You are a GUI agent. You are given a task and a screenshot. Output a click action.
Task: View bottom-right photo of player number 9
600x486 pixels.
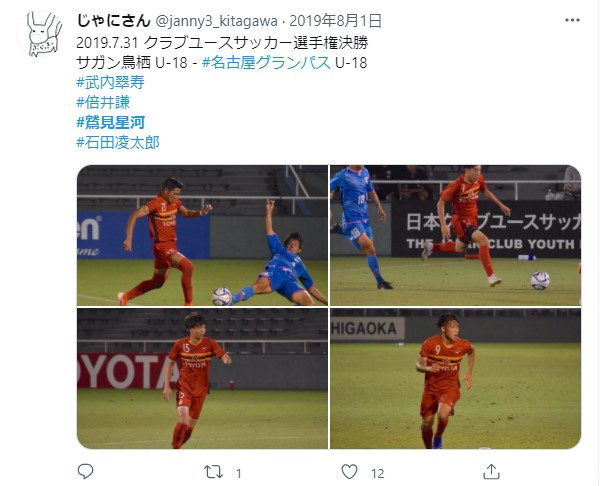[455, 378]
